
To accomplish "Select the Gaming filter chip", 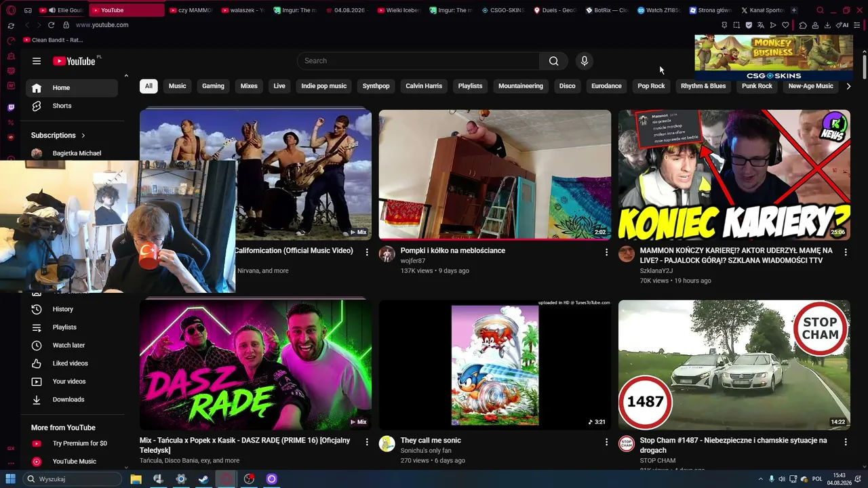I will (x=213, y=86).
